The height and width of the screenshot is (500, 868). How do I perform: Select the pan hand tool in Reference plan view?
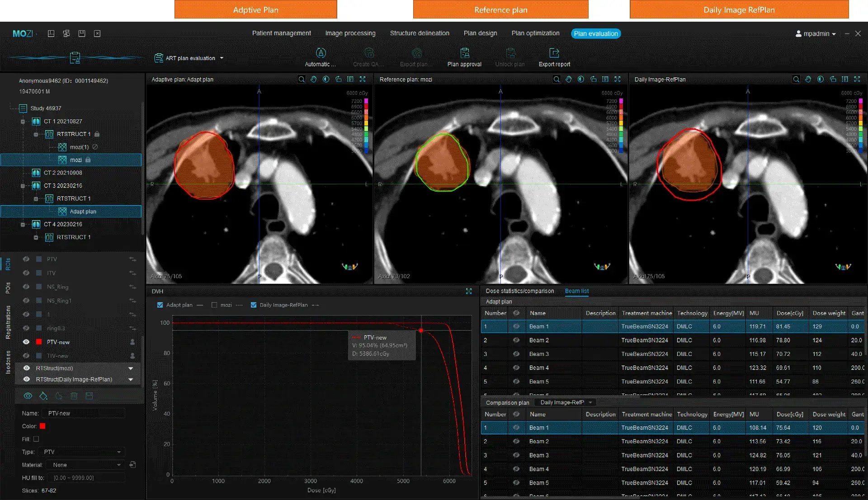click(569, 79)
